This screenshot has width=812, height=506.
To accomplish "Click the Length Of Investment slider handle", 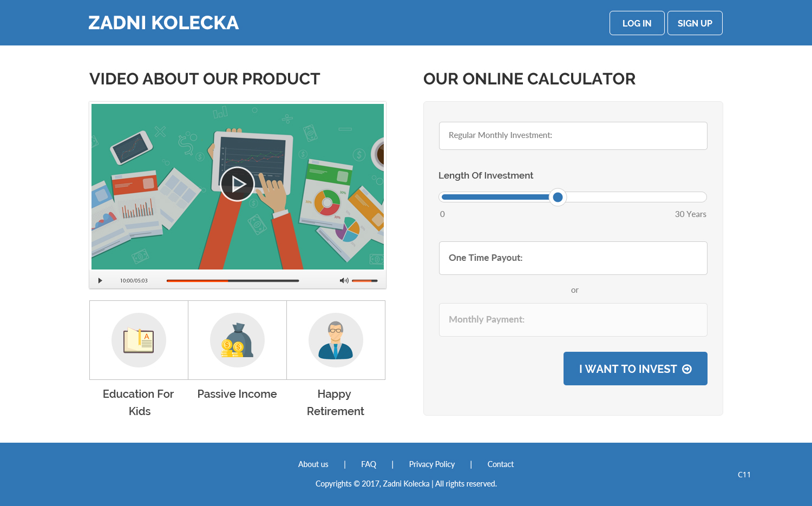I will click(558, 197).
